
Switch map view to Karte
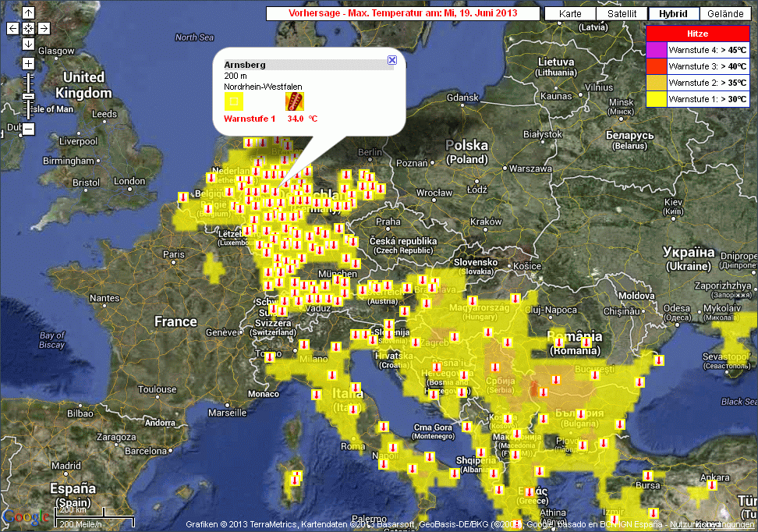tap(570, 14)
